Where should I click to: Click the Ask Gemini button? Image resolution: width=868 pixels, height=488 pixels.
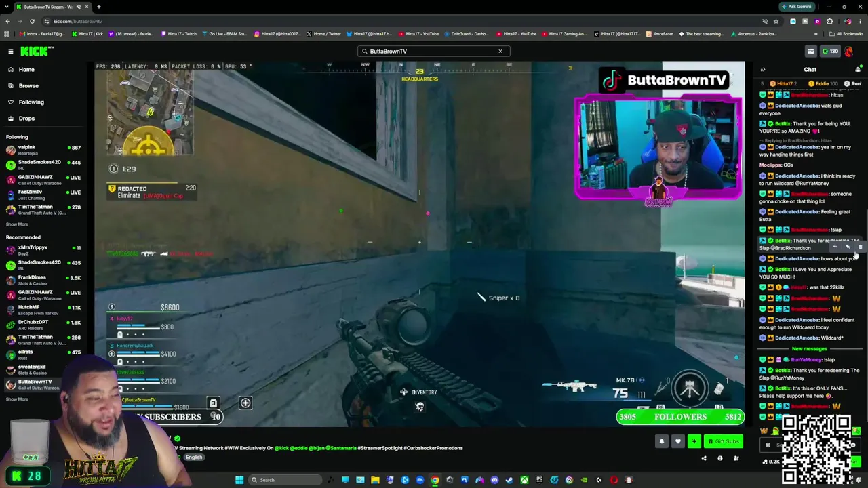click(796, 7)
